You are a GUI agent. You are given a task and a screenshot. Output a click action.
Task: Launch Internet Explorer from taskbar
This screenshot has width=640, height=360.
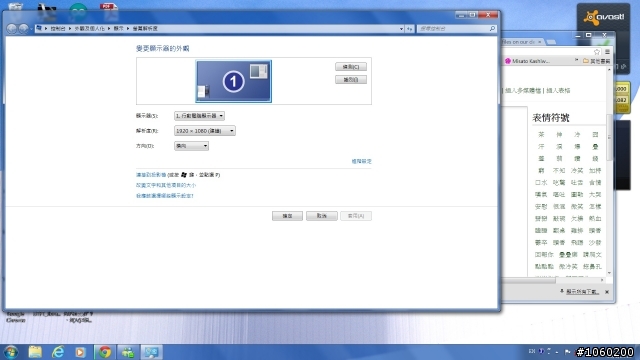pos(58,352)
